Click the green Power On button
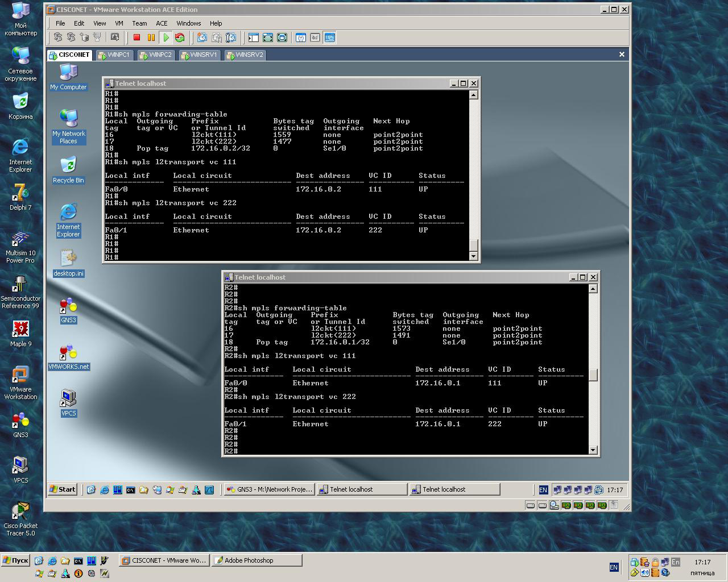 pyautogui.click(x=166, y=38)
